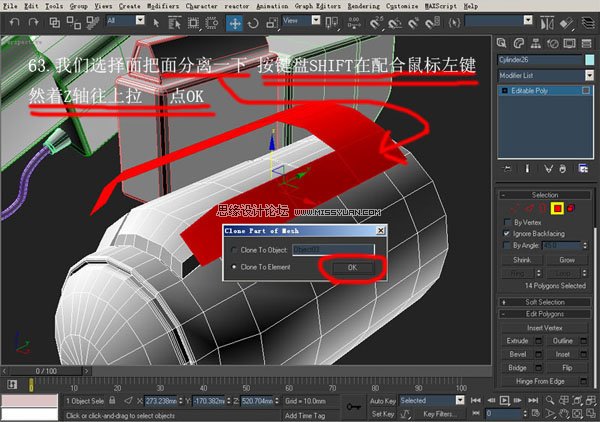
Task: Open the Utilities command panel tab
Action: point(587,44)
